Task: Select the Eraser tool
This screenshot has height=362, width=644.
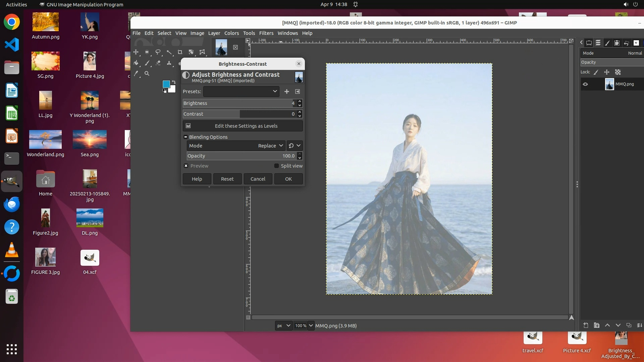Action: click(158, 63)
